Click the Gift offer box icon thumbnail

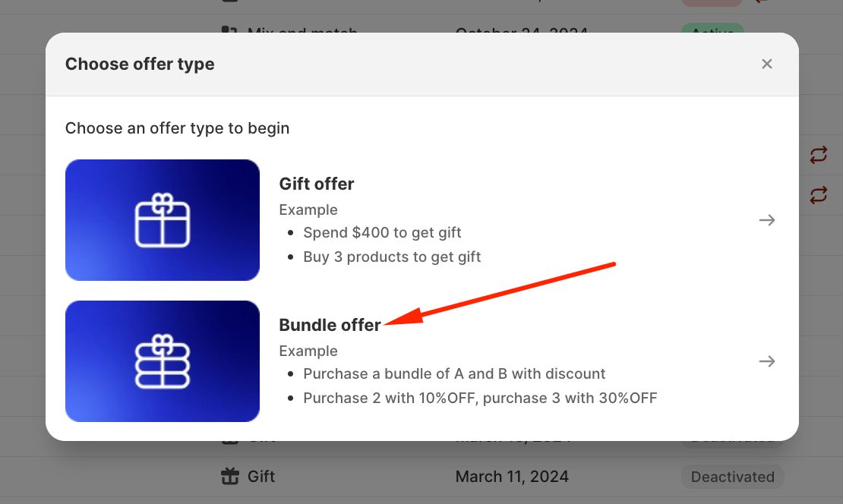click(x=163, y=220)
